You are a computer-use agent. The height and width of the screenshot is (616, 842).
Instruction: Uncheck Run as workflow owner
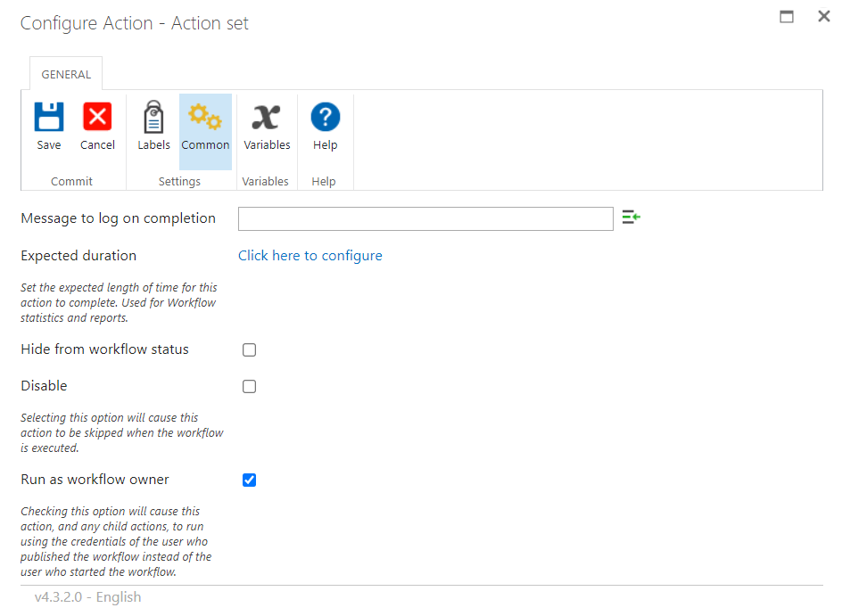tap(249, 480)
